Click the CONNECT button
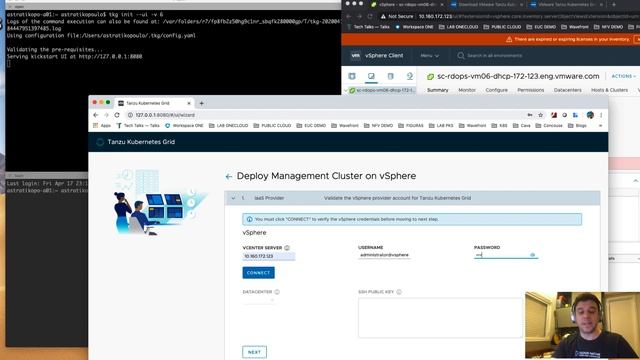Viewport: 640px width, 360px height. [258, 273]
